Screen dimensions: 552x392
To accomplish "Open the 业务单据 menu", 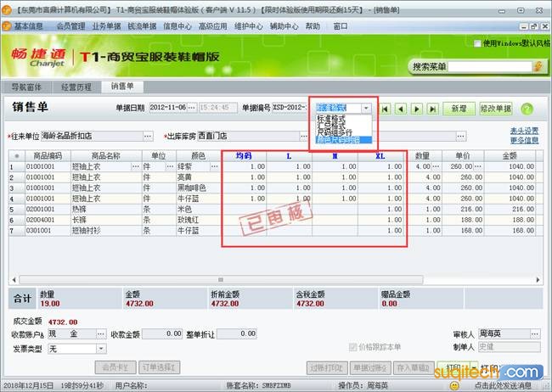I will pyautogui.click(x=106, y=26).
